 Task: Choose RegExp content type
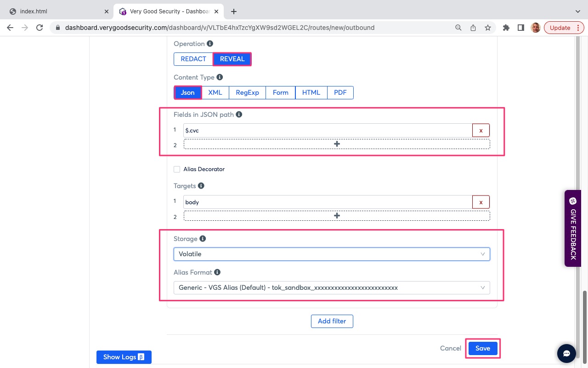pos(248,92)
